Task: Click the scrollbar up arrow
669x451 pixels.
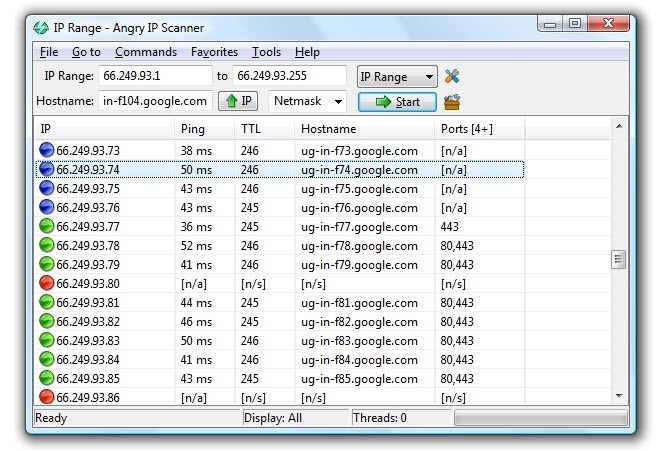Action: tap(619, 126)
